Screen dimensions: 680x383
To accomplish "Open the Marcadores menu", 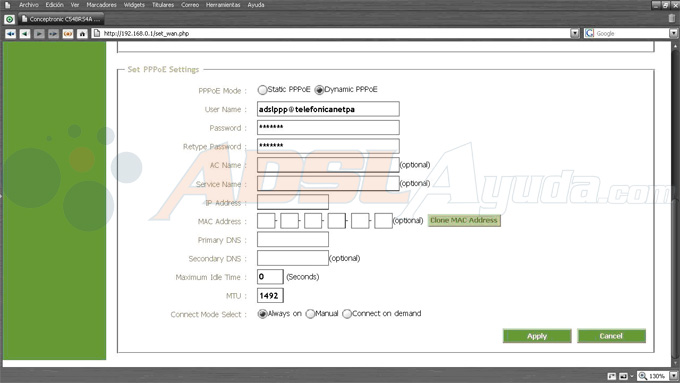I will coord(101,5).
